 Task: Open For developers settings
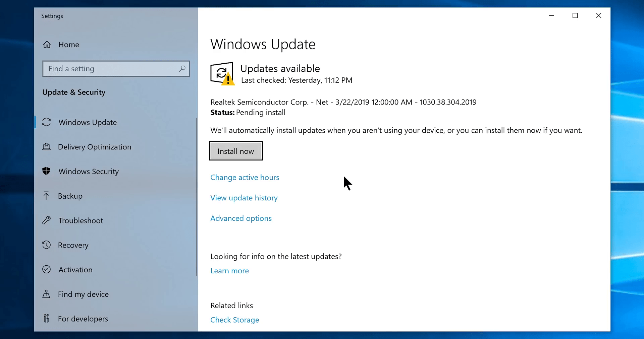coord(116,318)
